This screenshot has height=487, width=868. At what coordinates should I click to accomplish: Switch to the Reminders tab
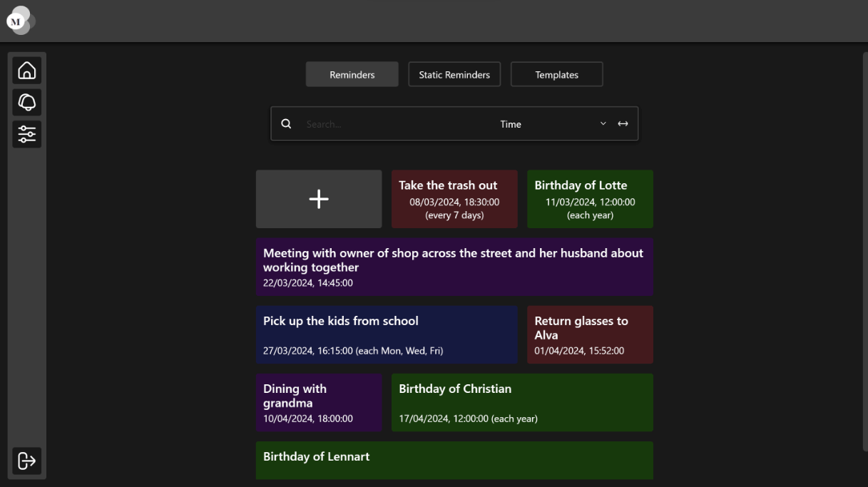[x=352, y=75]
